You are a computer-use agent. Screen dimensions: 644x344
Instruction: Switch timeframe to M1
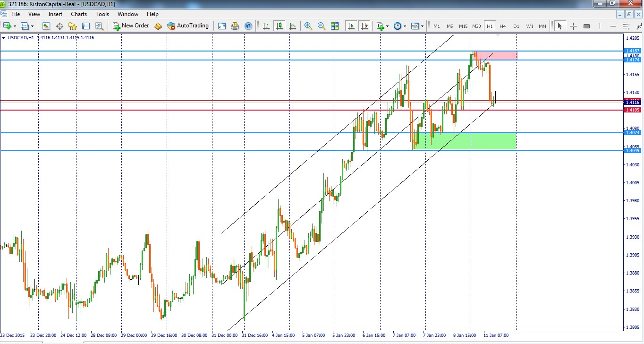(x=437, y=26)
